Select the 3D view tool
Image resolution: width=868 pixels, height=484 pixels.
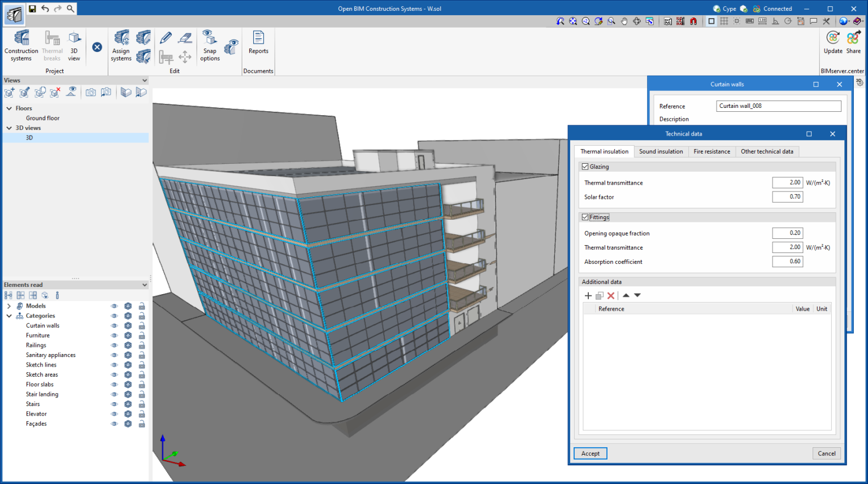click(x=74, y=45)
